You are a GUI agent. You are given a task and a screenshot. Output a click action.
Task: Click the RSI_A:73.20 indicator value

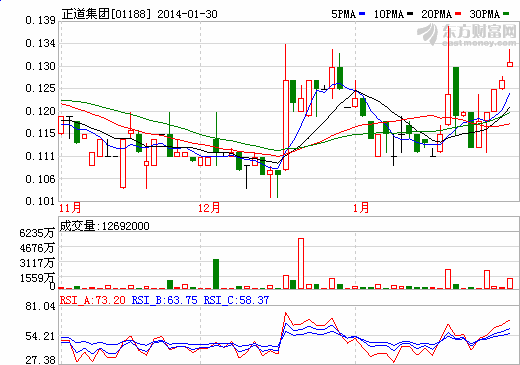point(93,300)
